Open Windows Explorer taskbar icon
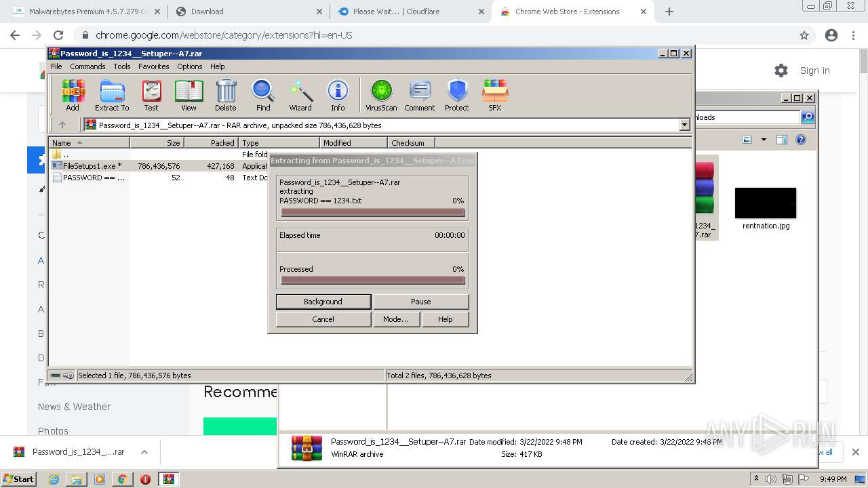The height and width of the screenshot is (488, 868). 77,479
